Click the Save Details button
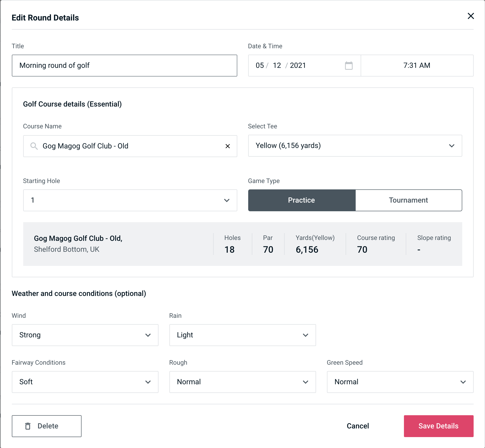This screenshot has width=485, height=448. [438, 426]
